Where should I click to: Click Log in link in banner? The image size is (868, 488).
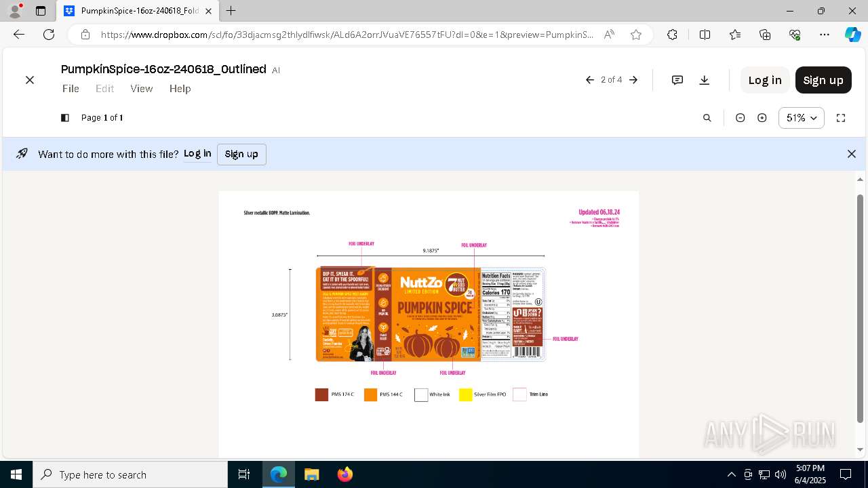(x=197, y=154)
